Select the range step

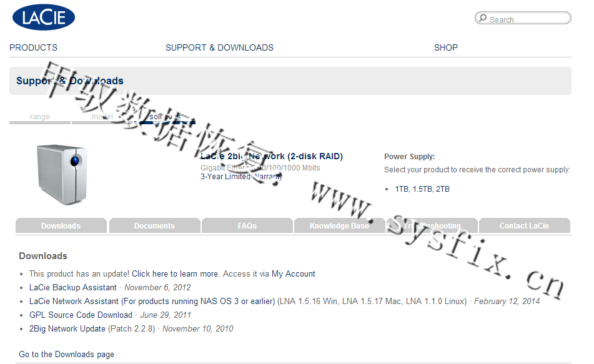pyautogui.click(x=40, y=117)
